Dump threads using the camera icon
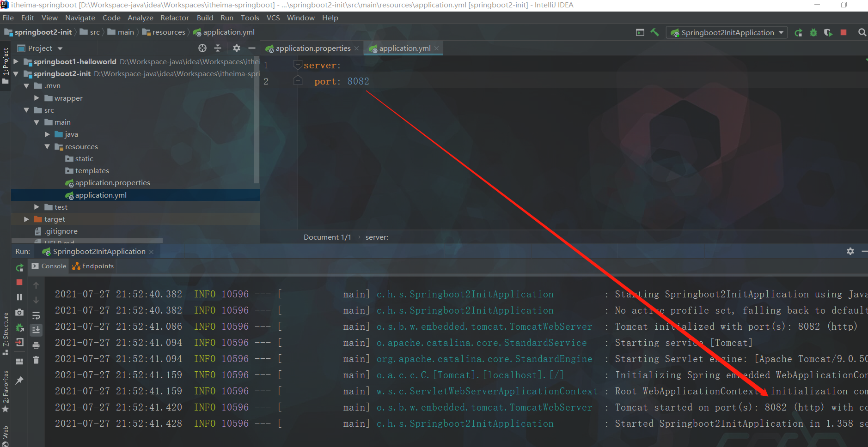 [19, 313]
